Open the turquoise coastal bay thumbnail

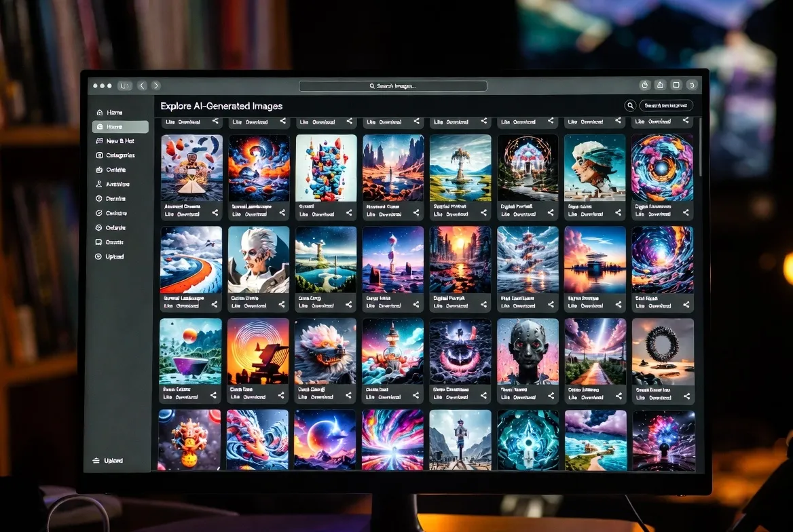tap(595, 440)
